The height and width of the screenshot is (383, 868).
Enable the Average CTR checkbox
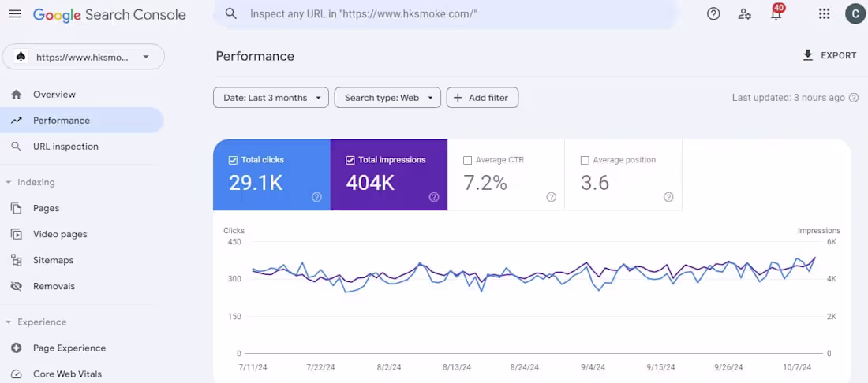[468, 160]
